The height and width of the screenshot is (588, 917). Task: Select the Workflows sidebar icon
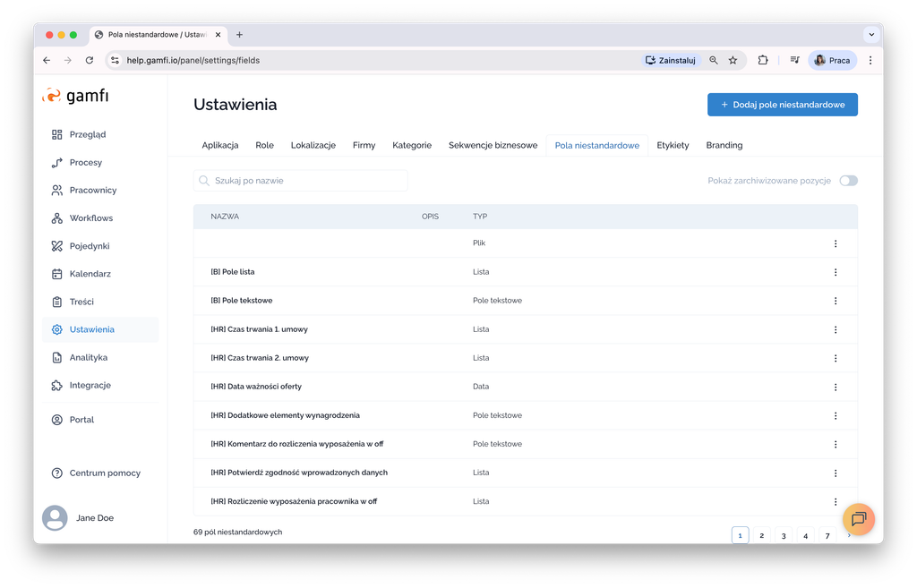tap(57, 217)
